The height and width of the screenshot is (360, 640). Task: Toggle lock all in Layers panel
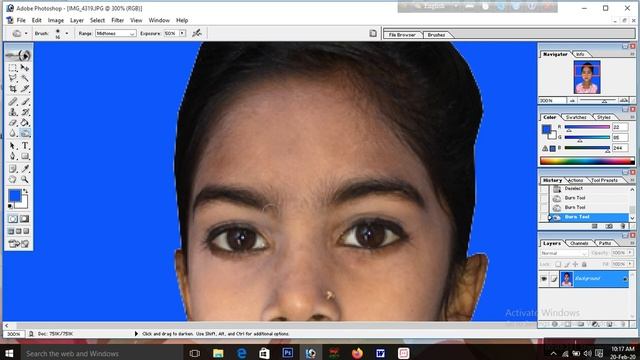tap(584, 264)
